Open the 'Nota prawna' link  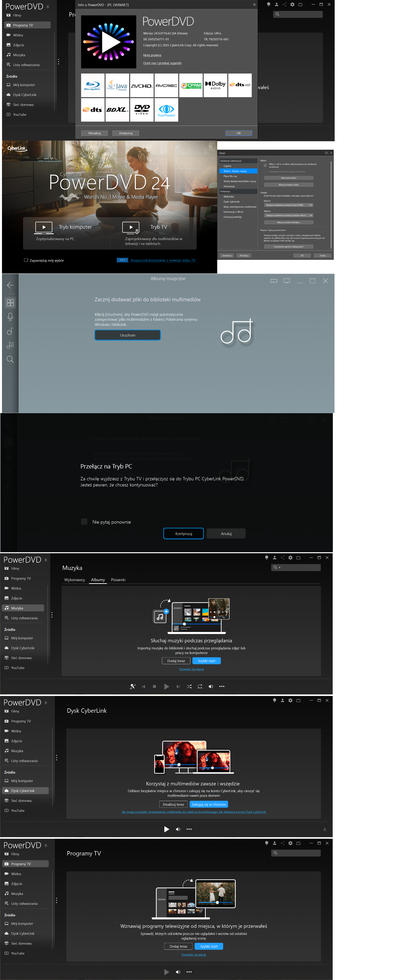[152, 55]
